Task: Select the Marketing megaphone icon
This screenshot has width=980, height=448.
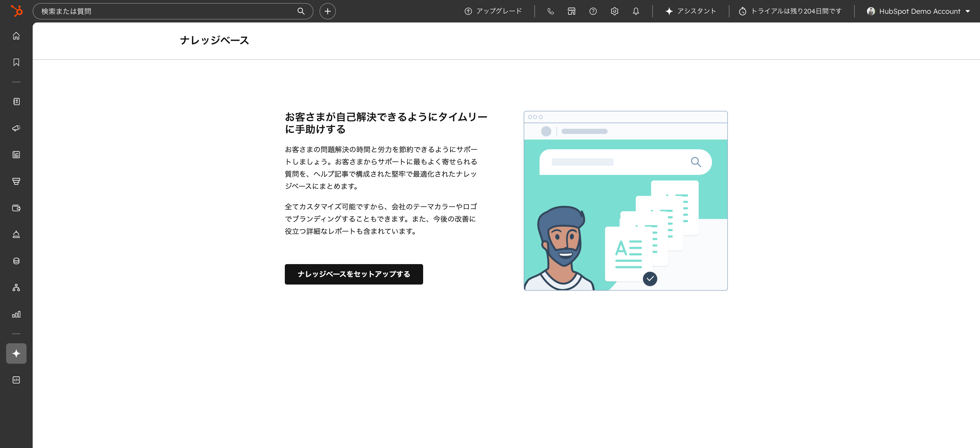Action: point(16,128)
